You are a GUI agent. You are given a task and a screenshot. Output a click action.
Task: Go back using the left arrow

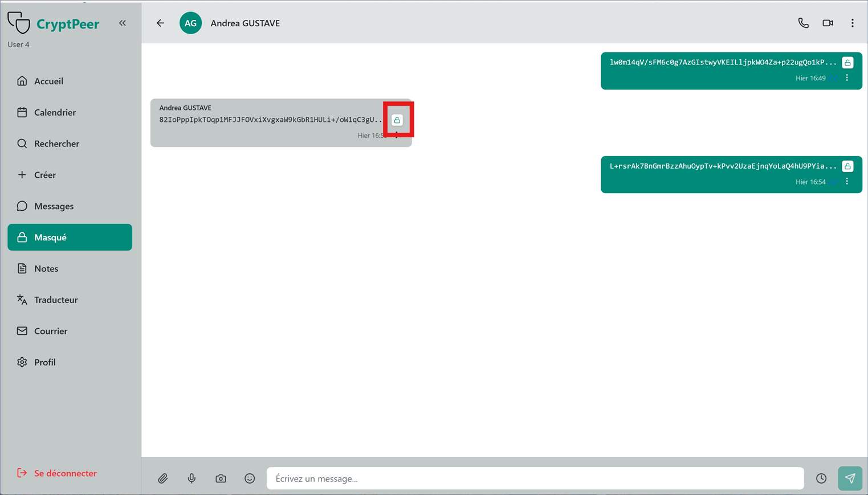coord(160,23)
